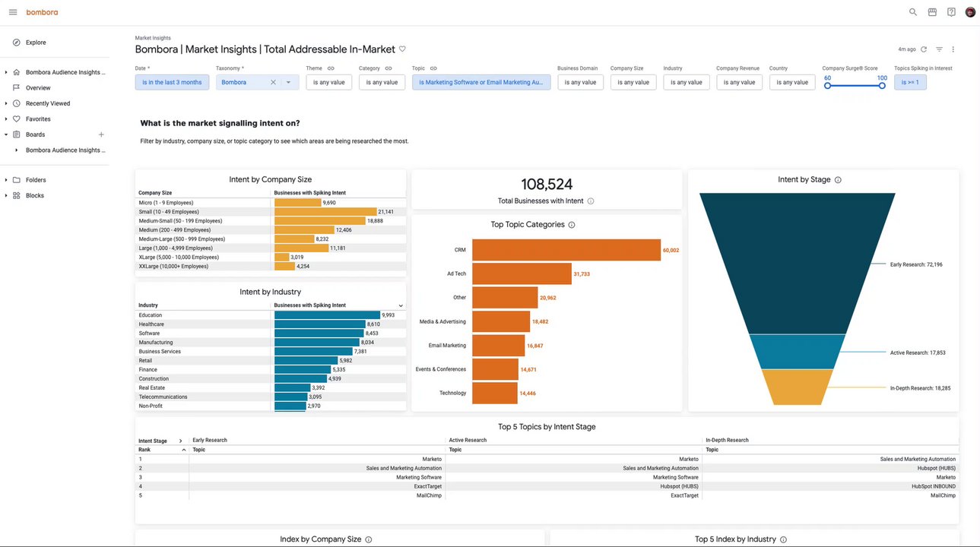Click the Market Insights breadcrumb
Viewport: 980px width, 547px height.
tap(153, 38)
